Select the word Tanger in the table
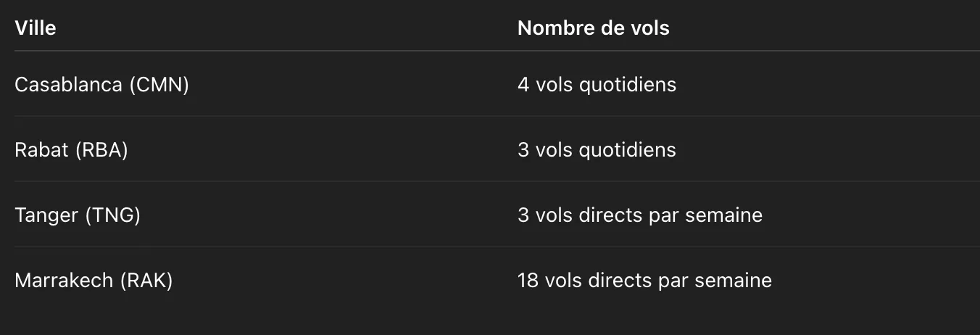The height and width of the screenshot is (335, 980). point(46,215)
